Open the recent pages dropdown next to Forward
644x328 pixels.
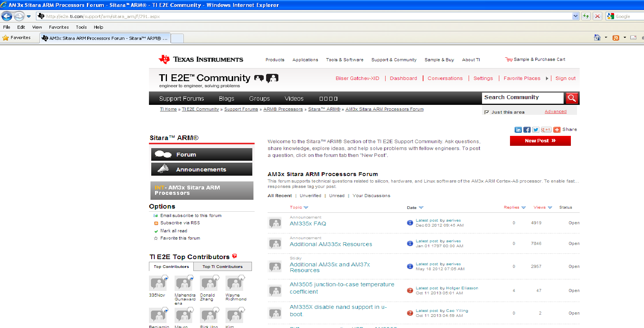click(x=29, y=16)
